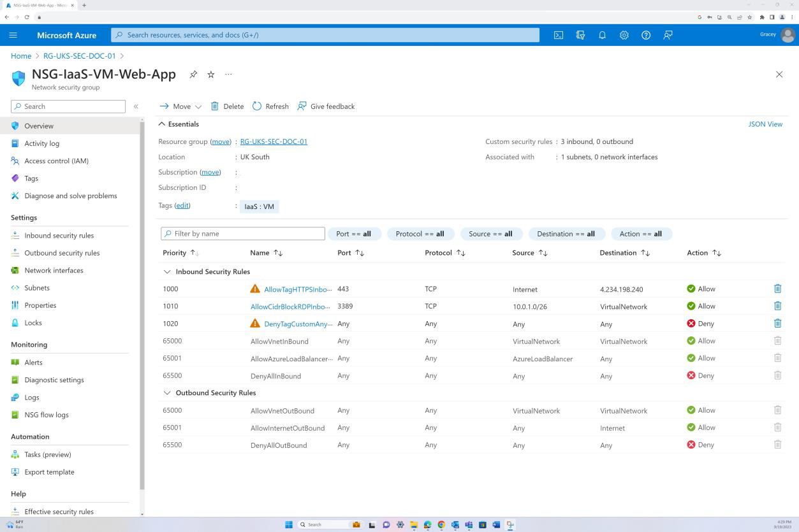Viewport: 799px width, 532px height.
Task: Pin NSG-IaaS-VM-Web-App to dashboard
Action: click(x=193, y=75)
